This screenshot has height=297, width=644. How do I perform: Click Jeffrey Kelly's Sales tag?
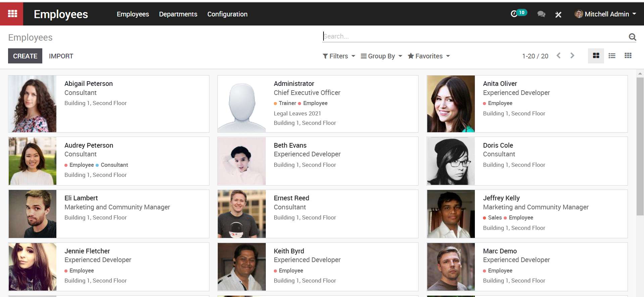pyautogui.click(x=493, y=217)
